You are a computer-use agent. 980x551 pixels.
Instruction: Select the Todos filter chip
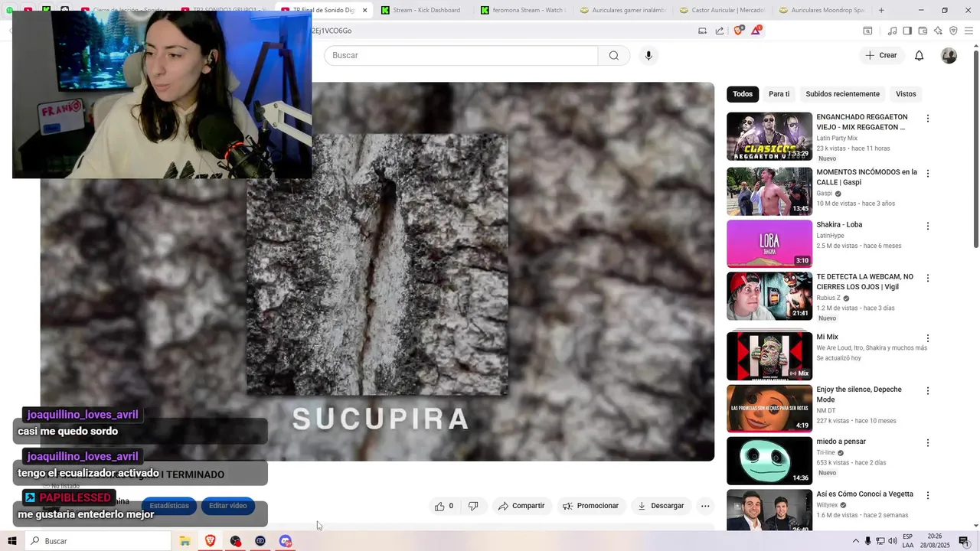tap(743, 94)
